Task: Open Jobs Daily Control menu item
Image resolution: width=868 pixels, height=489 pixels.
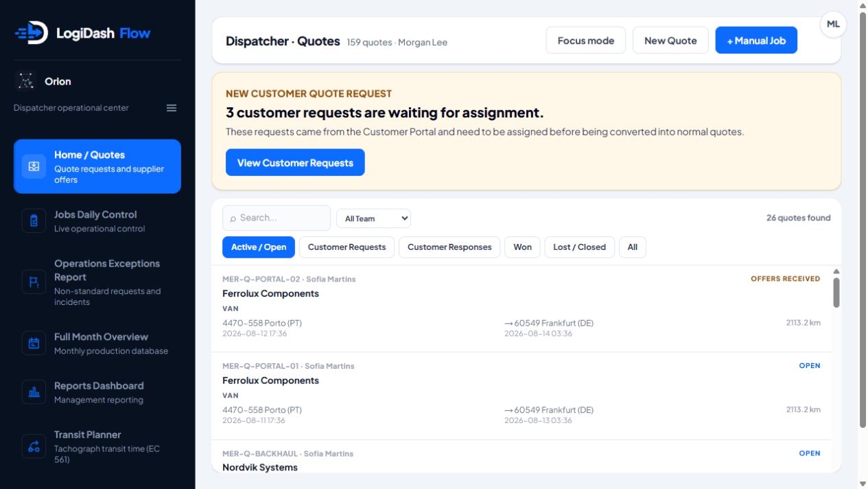Action: 97,221
